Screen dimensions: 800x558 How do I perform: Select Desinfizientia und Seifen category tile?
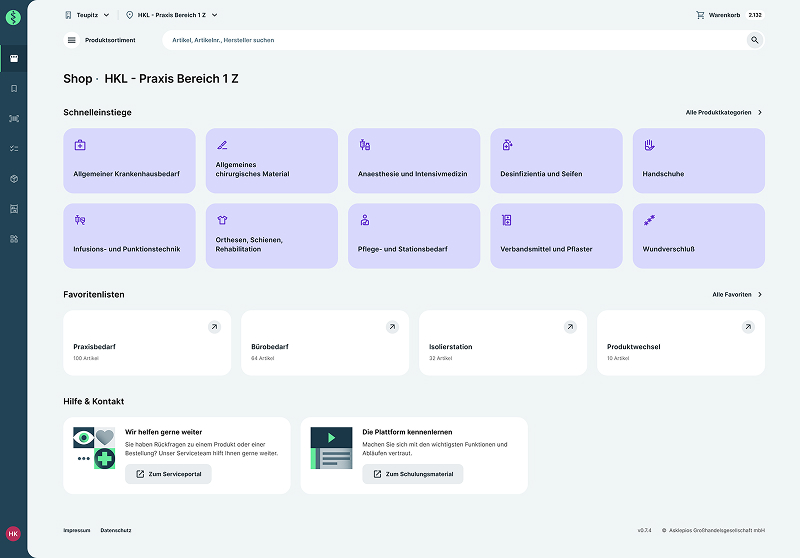(x=557, y=161)
